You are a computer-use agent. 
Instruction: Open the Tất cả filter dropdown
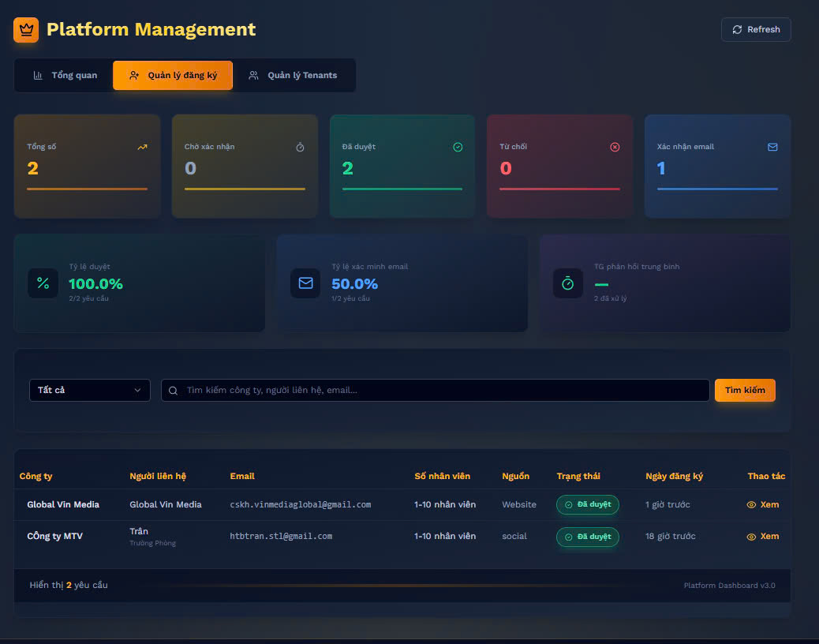pyautogui.click(x=89, y=390)
